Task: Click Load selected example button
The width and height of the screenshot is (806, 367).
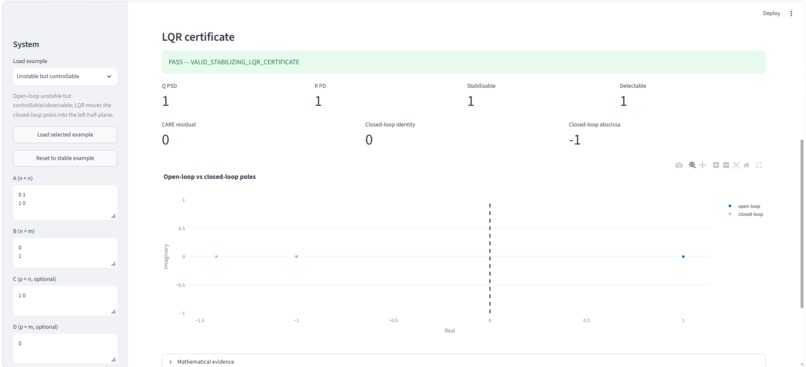Action: (x=65, y=135)
